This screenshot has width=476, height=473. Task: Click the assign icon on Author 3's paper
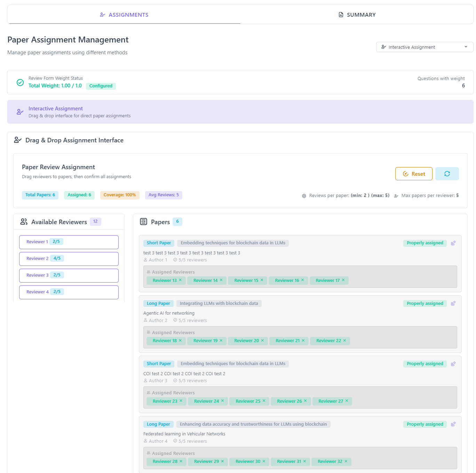pyautogui.click(x=453, y=364)
